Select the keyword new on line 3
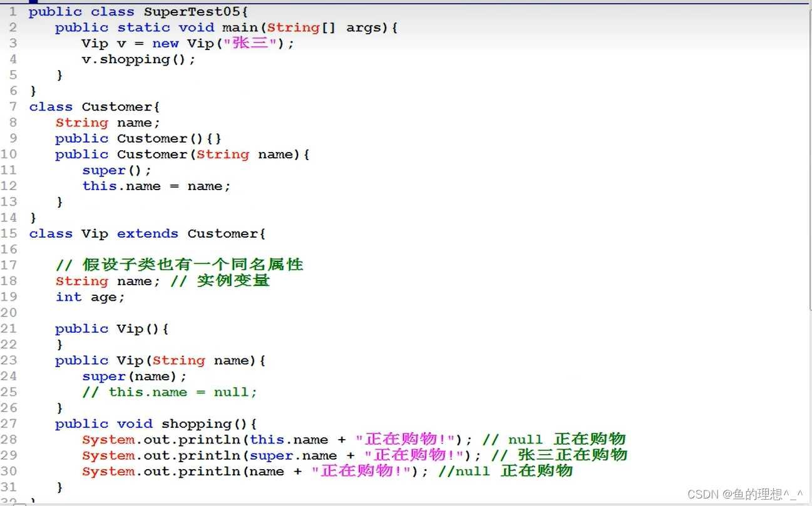Image resolution: width=812 pixels, height=506 pixels. click(165, 43)
